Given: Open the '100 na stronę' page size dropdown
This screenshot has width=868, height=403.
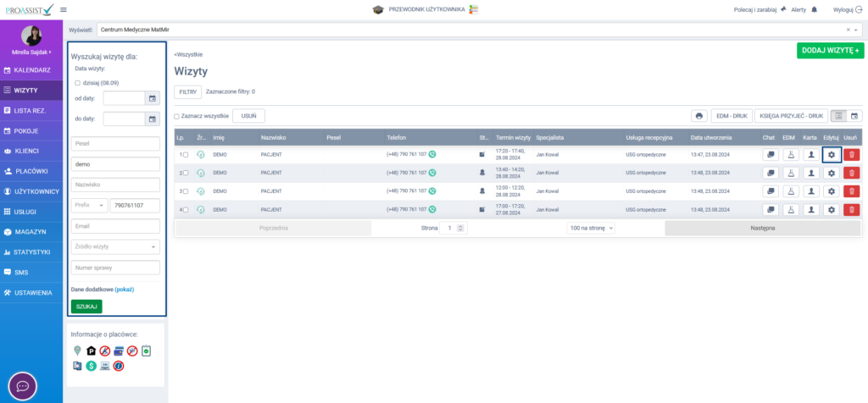Looking at the screenshot, I should [x=591, y=228].
